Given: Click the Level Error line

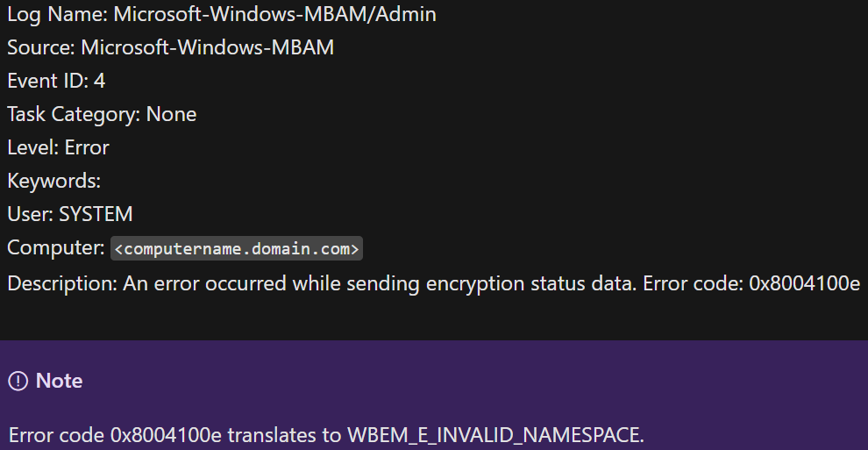Looking at the screenshot, I should click(58, 147).
